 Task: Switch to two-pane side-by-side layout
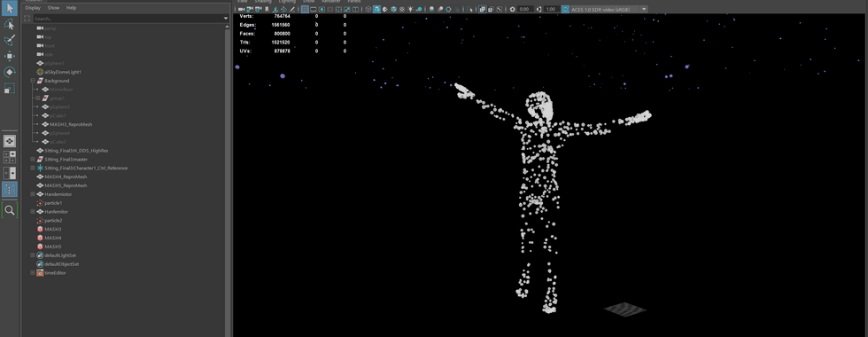[10, 173]
